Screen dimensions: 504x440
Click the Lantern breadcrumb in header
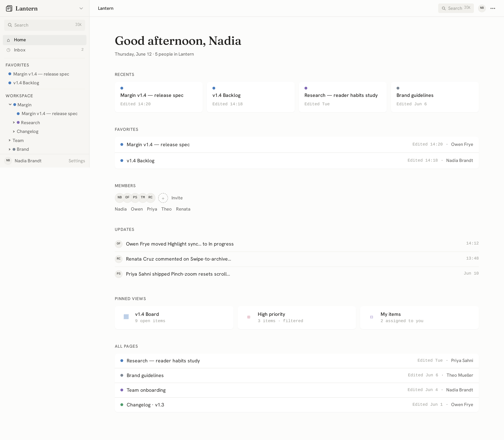click(106, 8)
